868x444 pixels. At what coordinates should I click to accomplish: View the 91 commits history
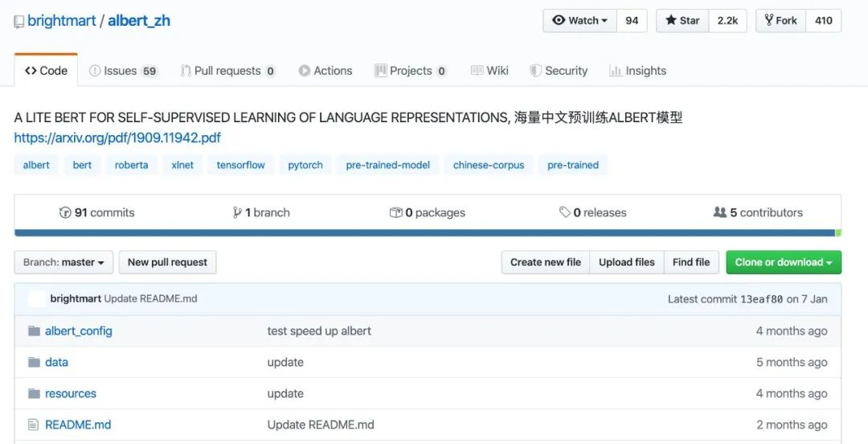[97, 212]
